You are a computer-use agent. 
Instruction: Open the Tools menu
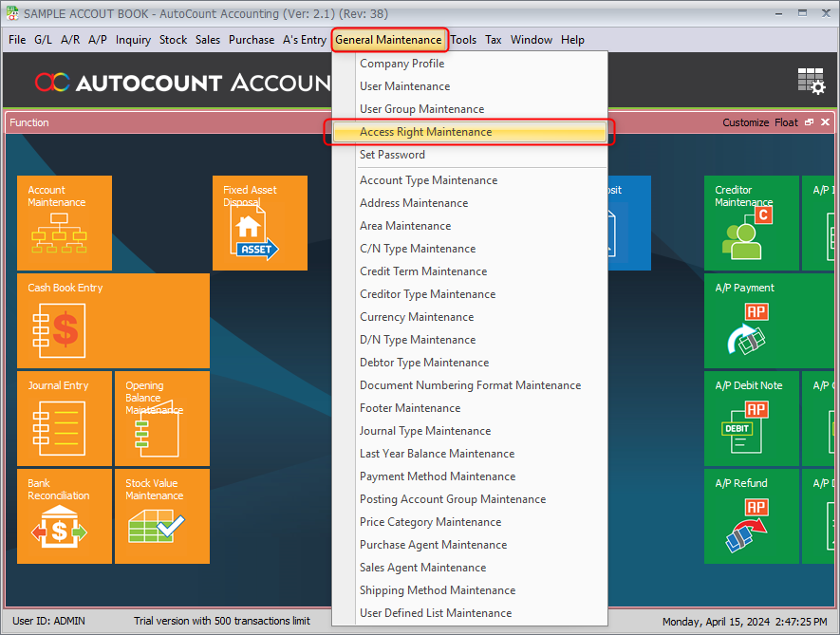463,40
